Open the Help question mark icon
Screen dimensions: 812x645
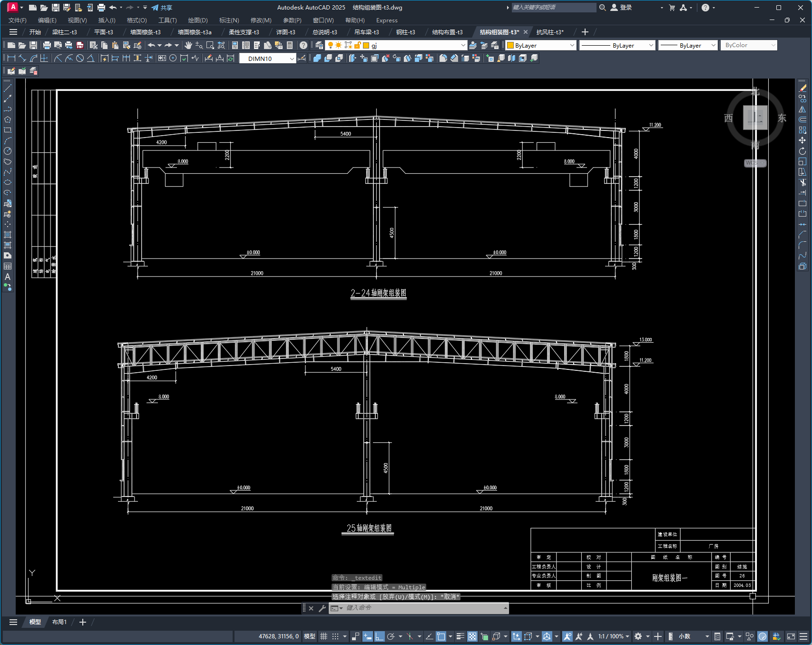click(x=303, y=45)
